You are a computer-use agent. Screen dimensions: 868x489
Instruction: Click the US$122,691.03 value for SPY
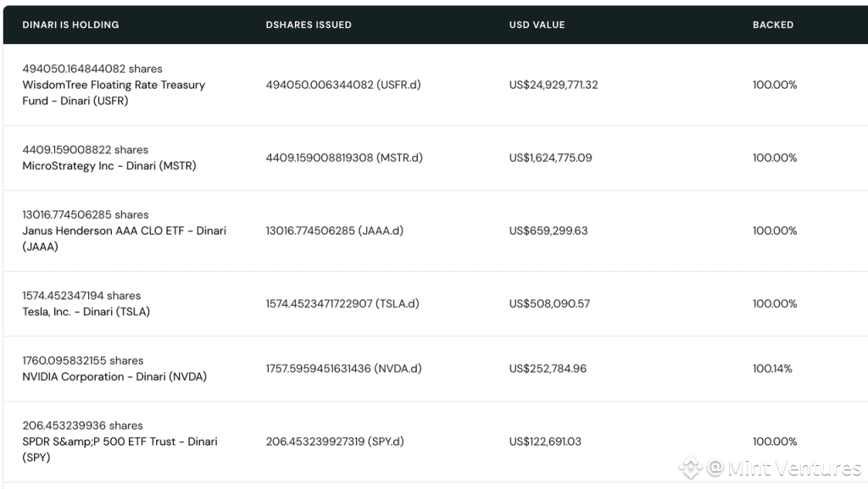pyautogui.click(x=545, y=442)
